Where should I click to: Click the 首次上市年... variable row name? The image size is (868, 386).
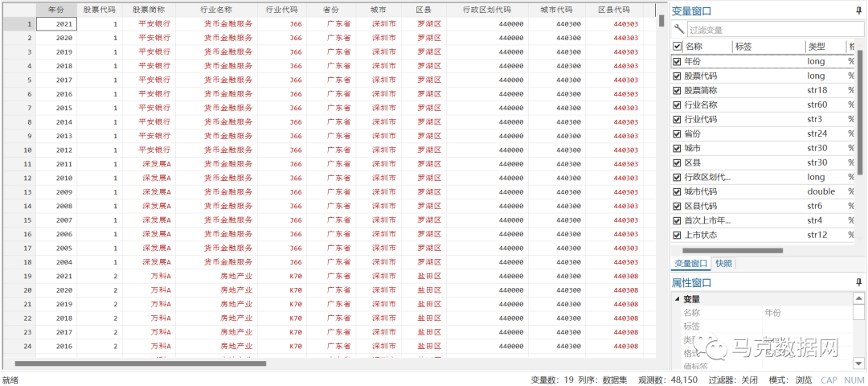pyautogui.click(x=707, y=220)
